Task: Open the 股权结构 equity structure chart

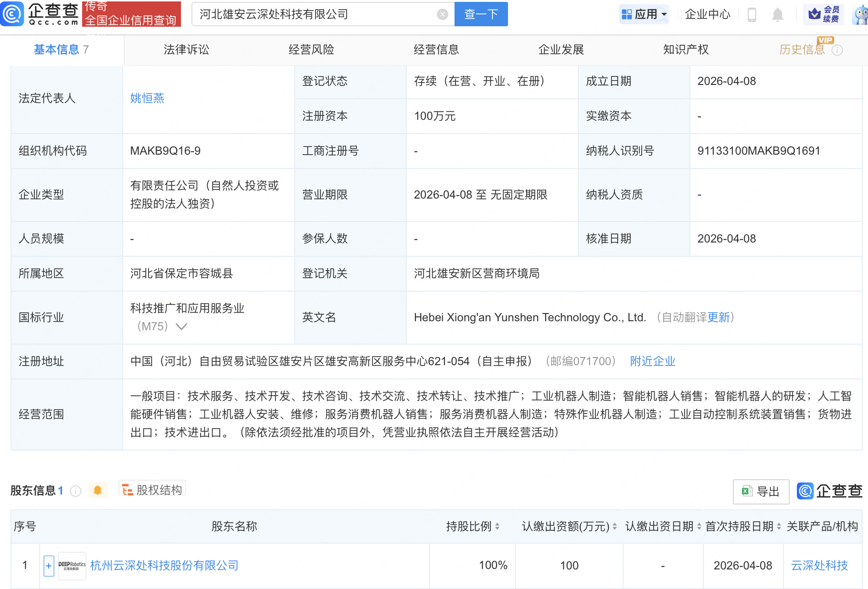Action: [152, 489]
